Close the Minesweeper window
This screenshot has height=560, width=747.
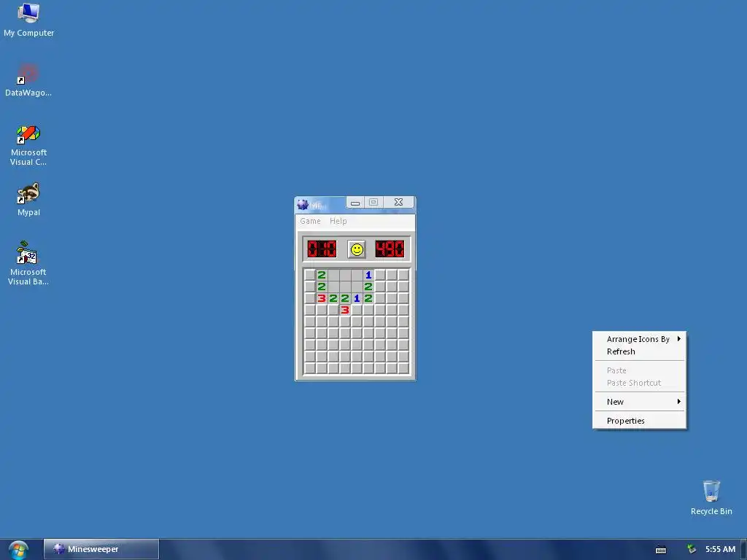pos(399,203)
